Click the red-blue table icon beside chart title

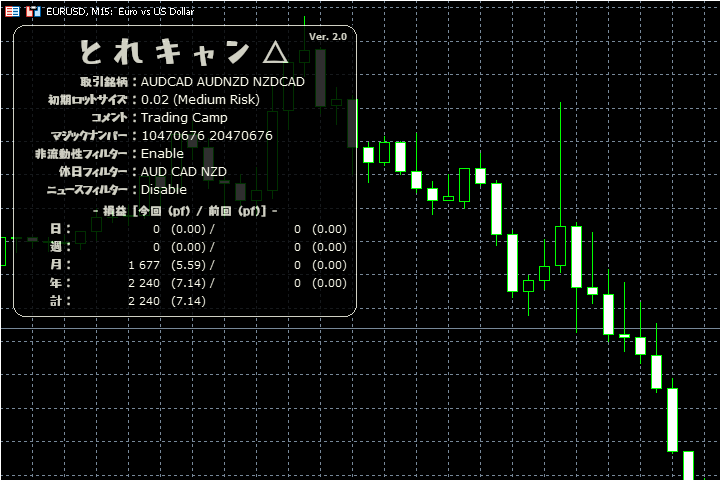12,11
